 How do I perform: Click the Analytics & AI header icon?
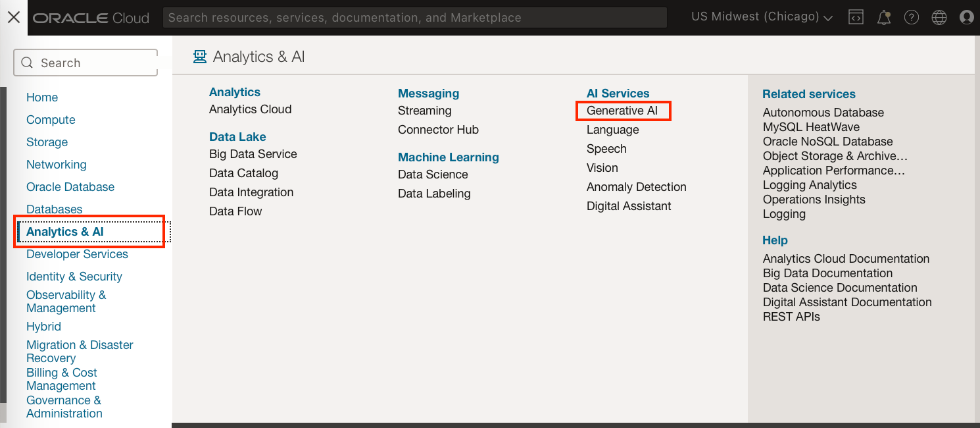[199, 57]
